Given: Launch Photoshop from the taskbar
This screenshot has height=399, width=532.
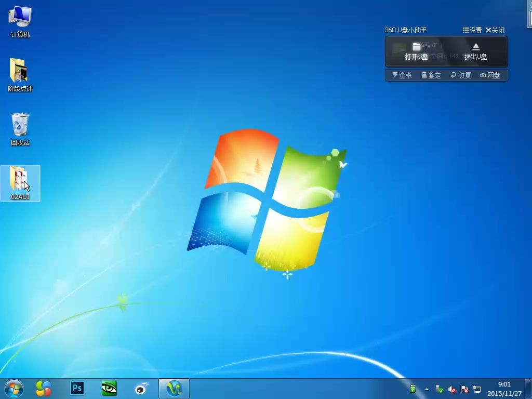Looking at the screenshot, I should (x=77, y=388).
